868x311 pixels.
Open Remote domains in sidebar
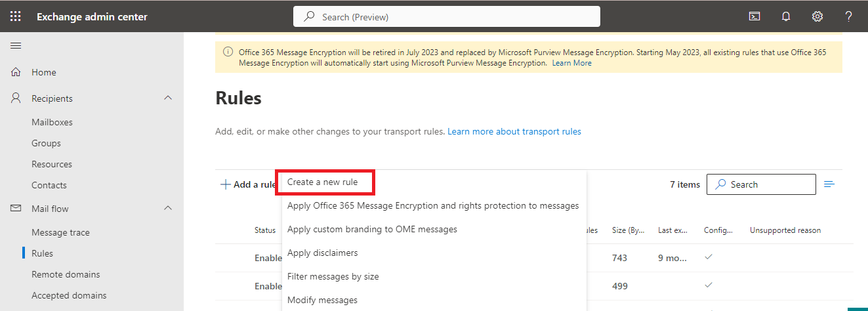coord(66,274)
